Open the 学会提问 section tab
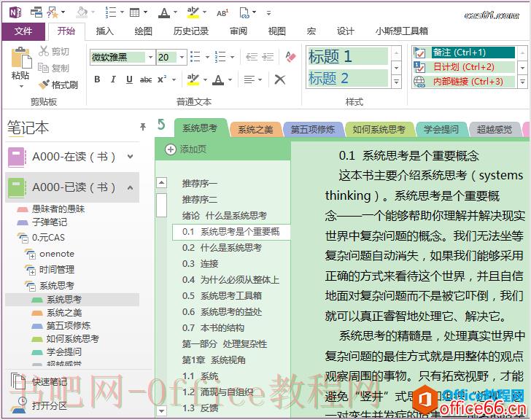531x420 pixels. pos(441,130)
